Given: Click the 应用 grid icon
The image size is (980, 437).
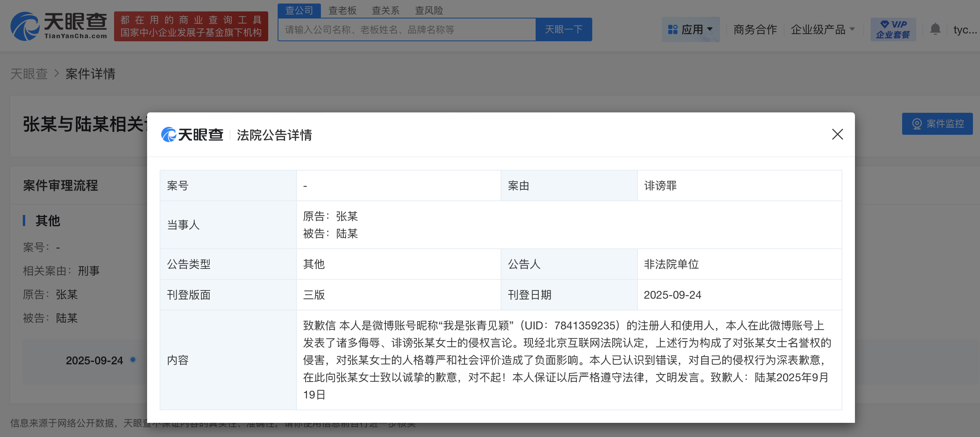Looking at the screenshot, I should [672, 29].
